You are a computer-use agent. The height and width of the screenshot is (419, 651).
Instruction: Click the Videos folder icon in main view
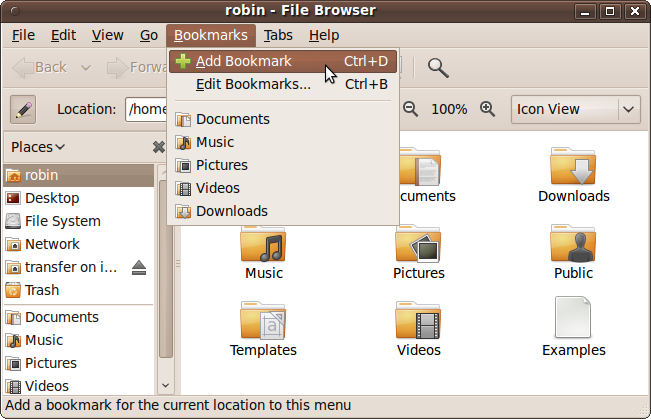(x=418, y=321)
